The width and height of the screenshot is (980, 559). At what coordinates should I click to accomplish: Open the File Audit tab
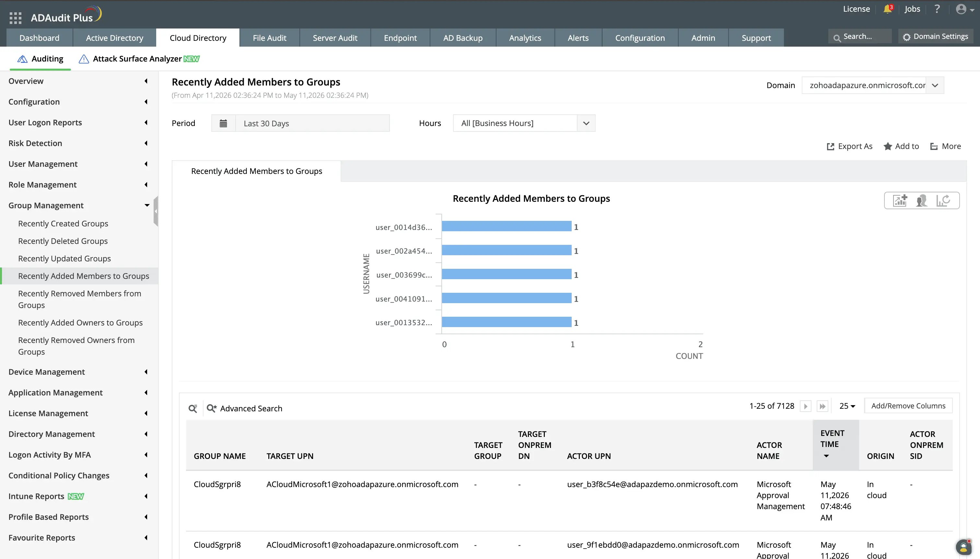tap(269, 38)
